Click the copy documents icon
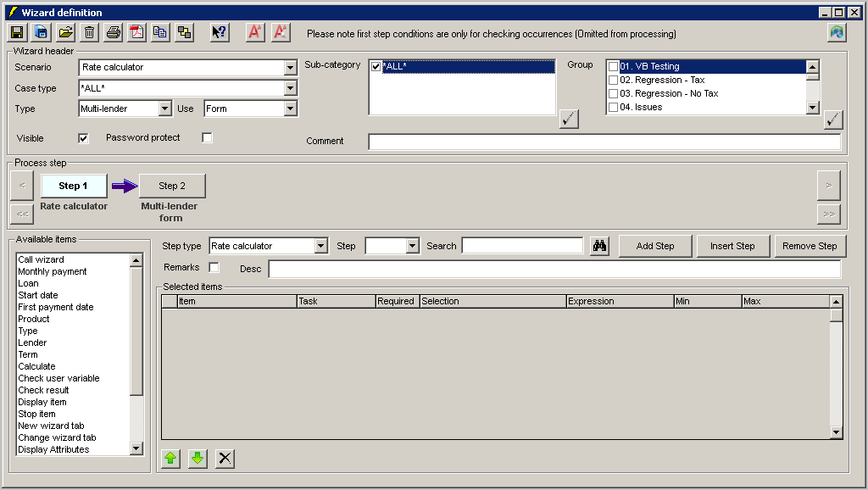 tap(160, 33)
